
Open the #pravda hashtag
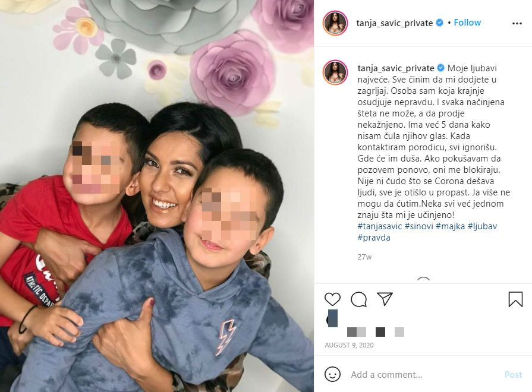(x=374, y=238)
